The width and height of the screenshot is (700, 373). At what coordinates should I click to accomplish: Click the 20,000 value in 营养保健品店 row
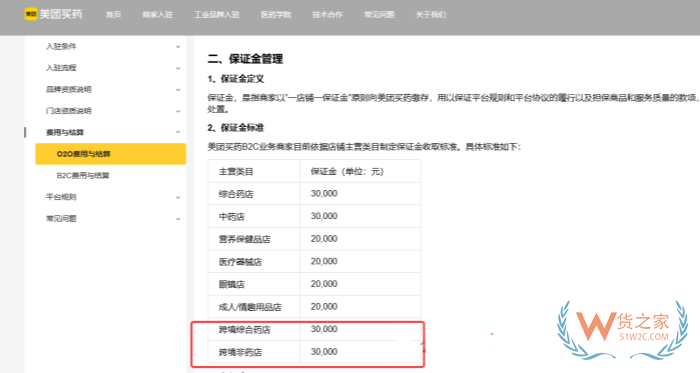(x=324, y=239)
